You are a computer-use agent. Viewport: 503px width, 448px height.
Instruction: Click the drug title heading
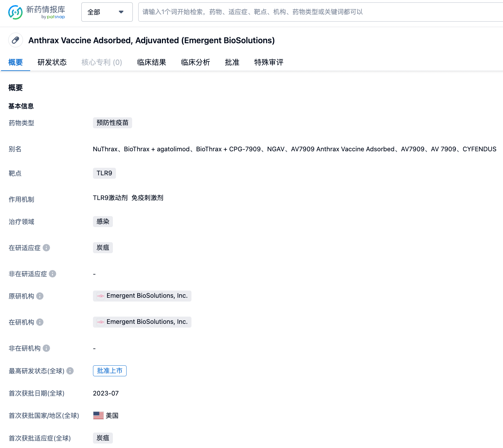[152, 40]
